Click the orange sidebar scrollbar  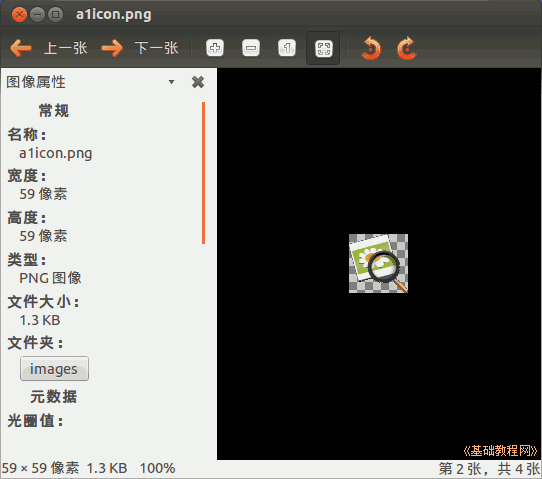[204, 173]
